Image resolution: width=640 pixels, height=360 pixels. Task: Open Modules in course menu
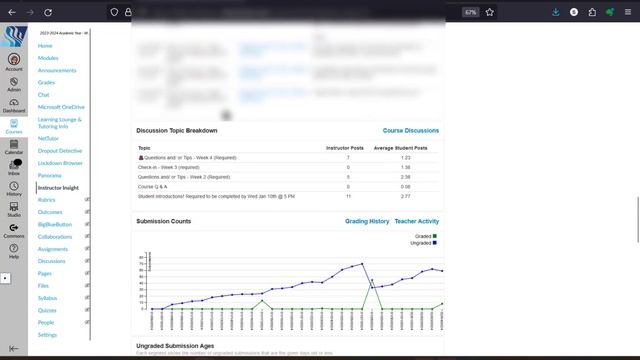tap(48, 58)
